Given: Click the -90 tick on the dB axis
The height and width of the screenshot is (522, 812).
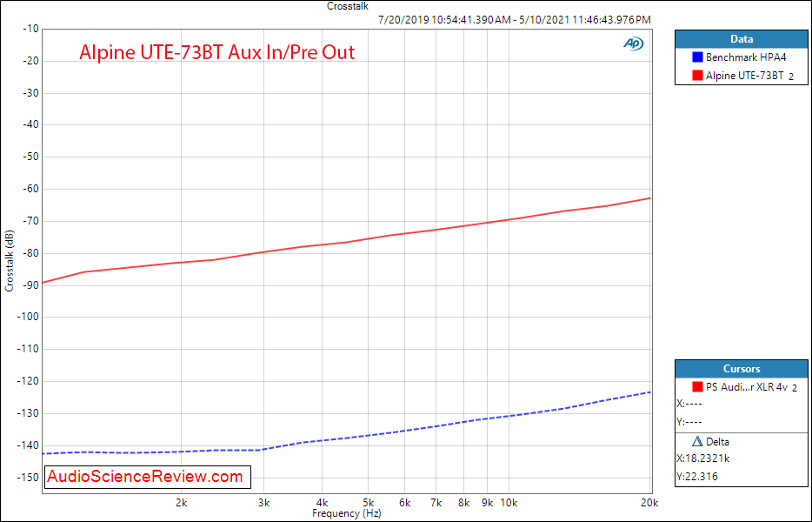Looking at the screenshot, I should coord(30,285).
